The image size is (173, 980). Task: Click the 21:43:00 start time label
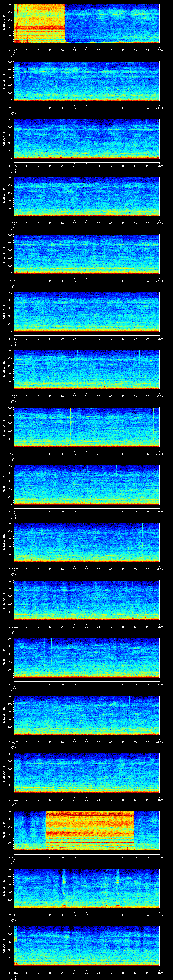click(x=13, y=858)
